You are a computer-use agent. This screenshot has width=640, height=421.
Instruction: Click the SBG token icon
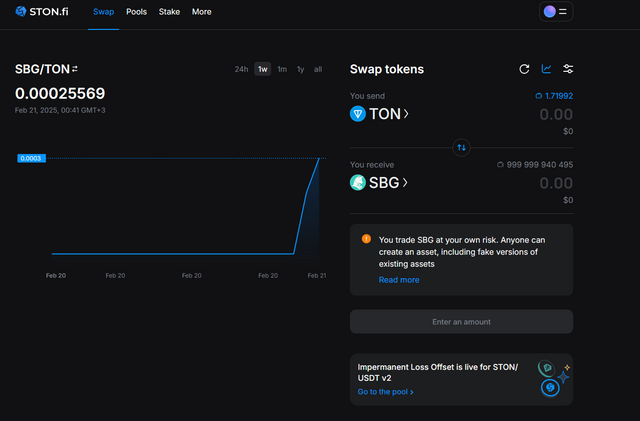click(x=358, y=182)
